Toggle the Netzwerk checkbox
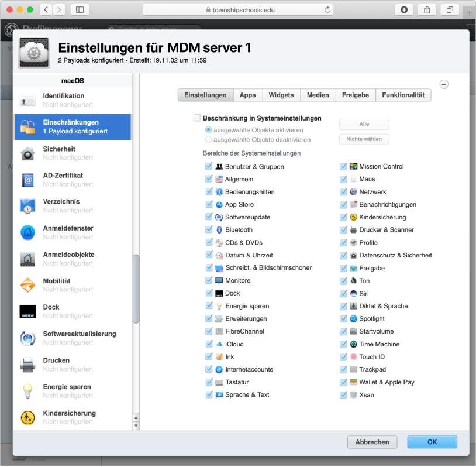The image size is (476, 467). point(343,192)
